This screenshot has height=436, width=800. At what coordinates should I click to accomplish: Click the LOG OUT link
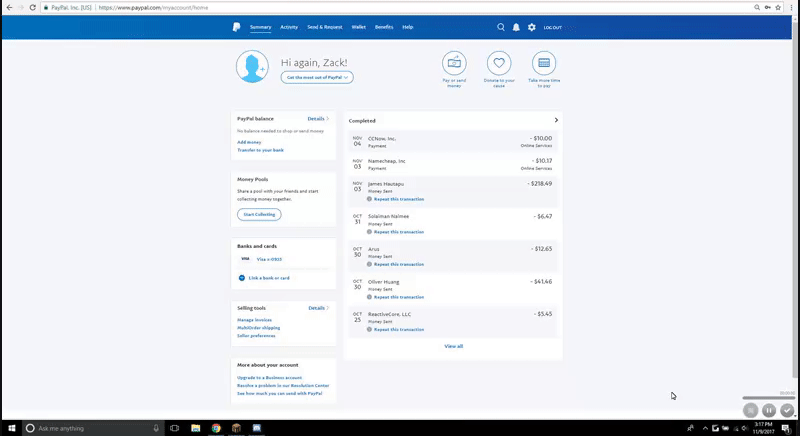coord(553,28)
